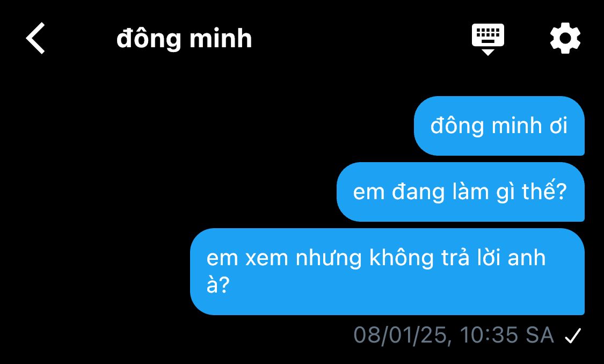Select the message "đông minh ơi"
The image size is (604, 364).
click(x=499, y=126)
